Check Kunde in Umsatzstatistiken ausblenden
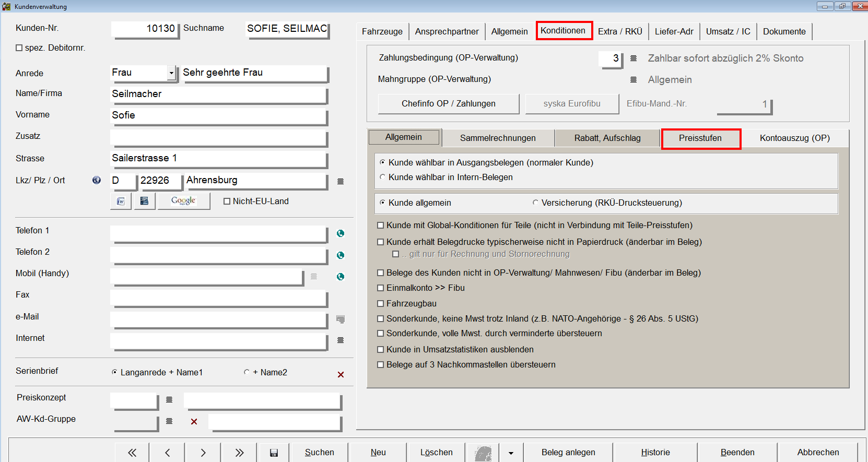The height and width of the screenshot is (462, 868). coord(381,350)
